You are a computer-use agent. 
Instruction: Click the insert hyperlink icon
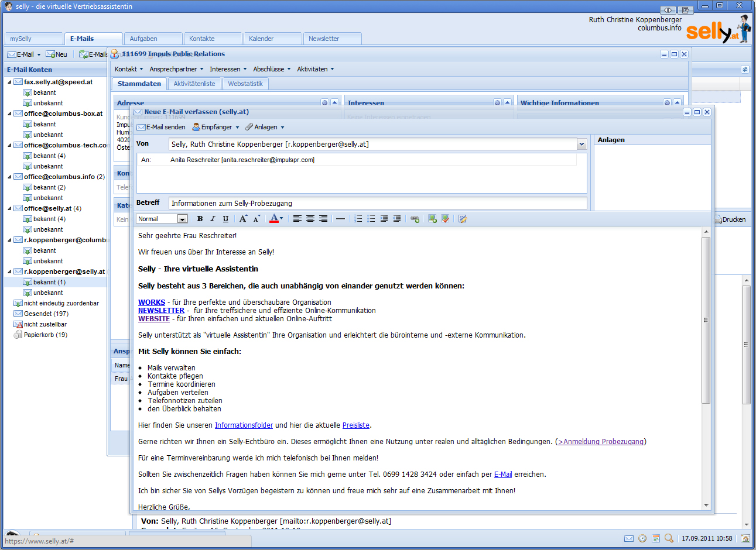(x=415, y=219)
